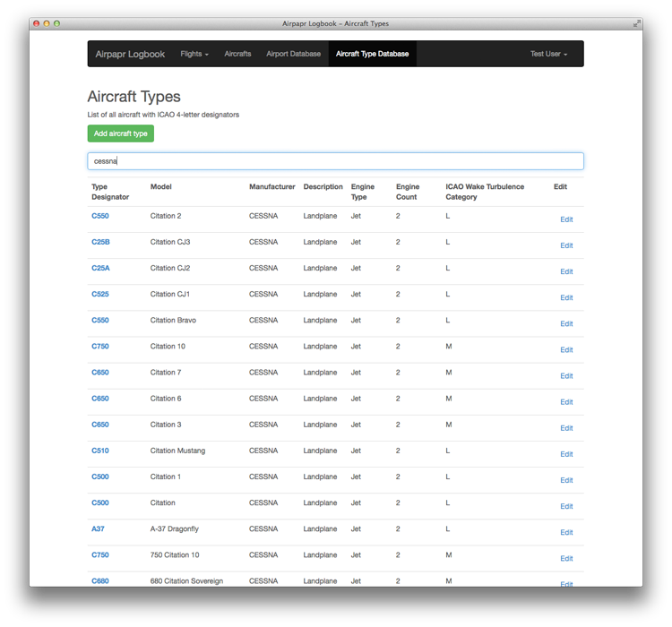This screenshot has width=672, height=627.
Task: Click the Engine Type column header
Action: (x=363, y=192)
